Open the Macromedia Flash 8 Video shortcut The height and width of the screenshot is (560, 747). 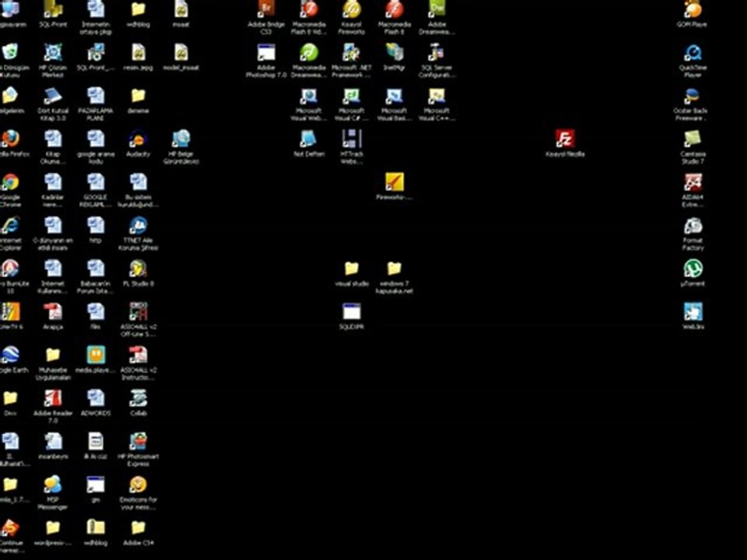pyautogui.click(x=309, y=9)
